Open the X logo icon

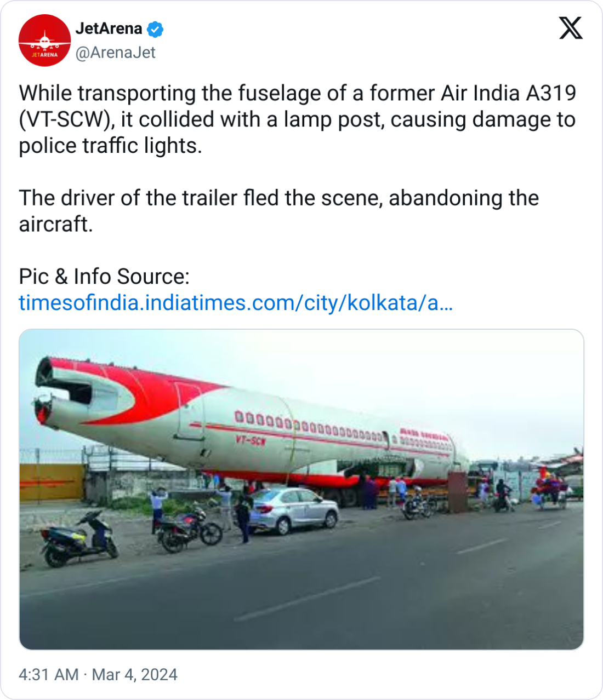[x=571, y=28]
